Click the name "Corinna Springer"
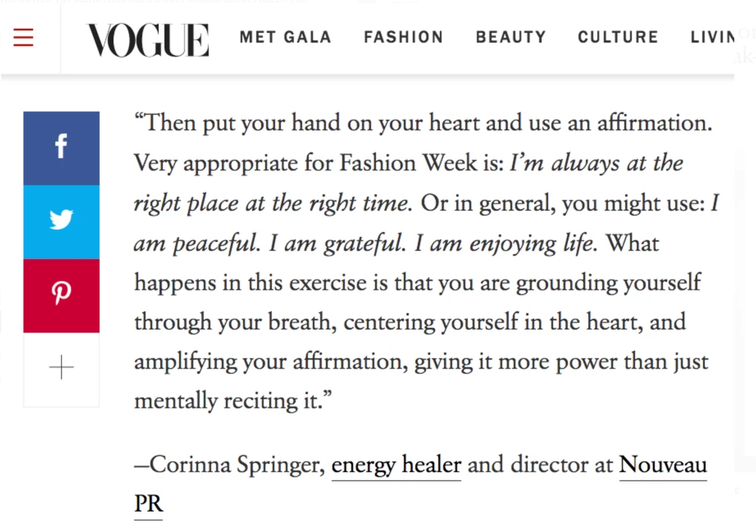Screen dimensions: 756x532 click(x=234, y=466)
